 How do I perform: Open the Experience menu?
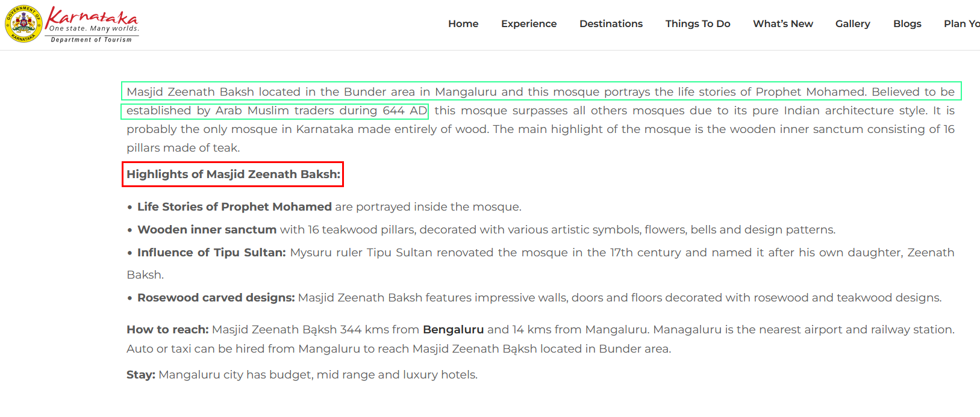click(x=529, y=23)
